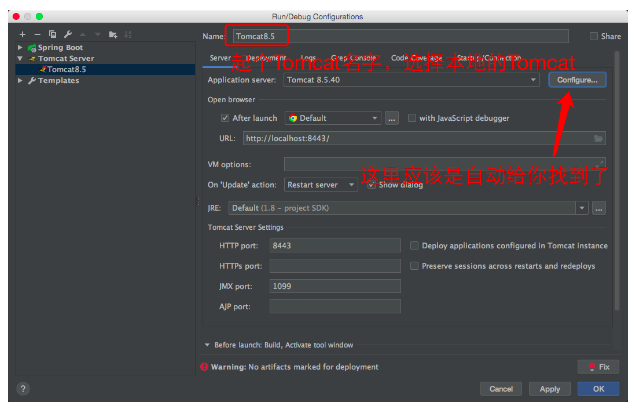Switch to Startup/Connection tab
This screenshot has height=406, width=634.
point(489,58)
